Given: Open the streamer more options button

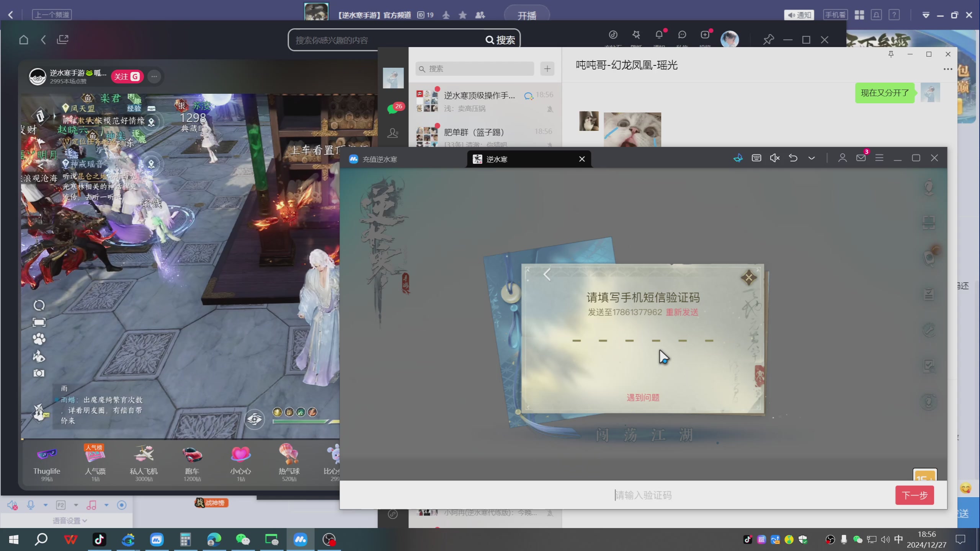Looking at the screenshot, I should (154, 77).
